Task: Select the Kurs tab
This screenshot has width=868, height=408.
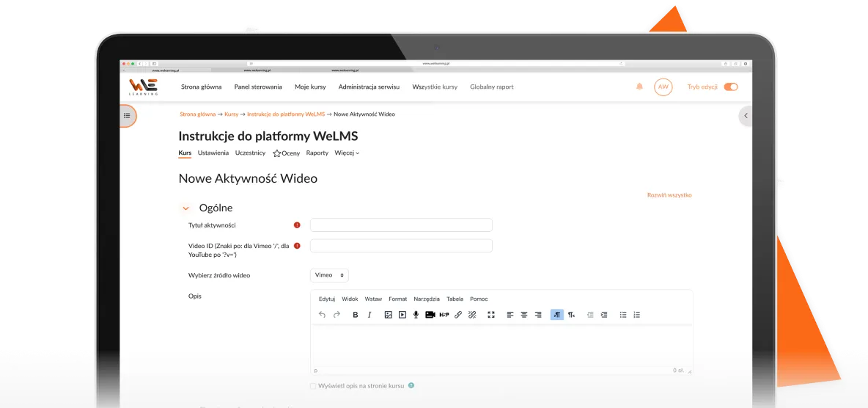Action: (185, 153)
